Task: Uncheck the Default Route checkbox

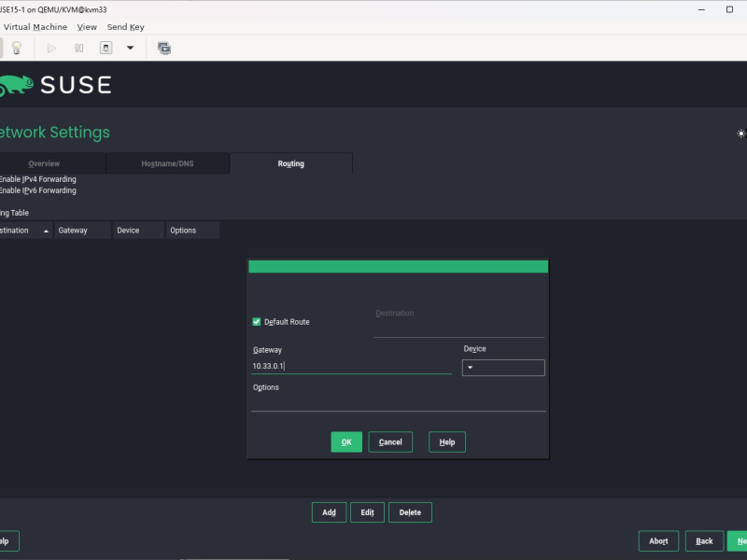Action: pos(256,322)
